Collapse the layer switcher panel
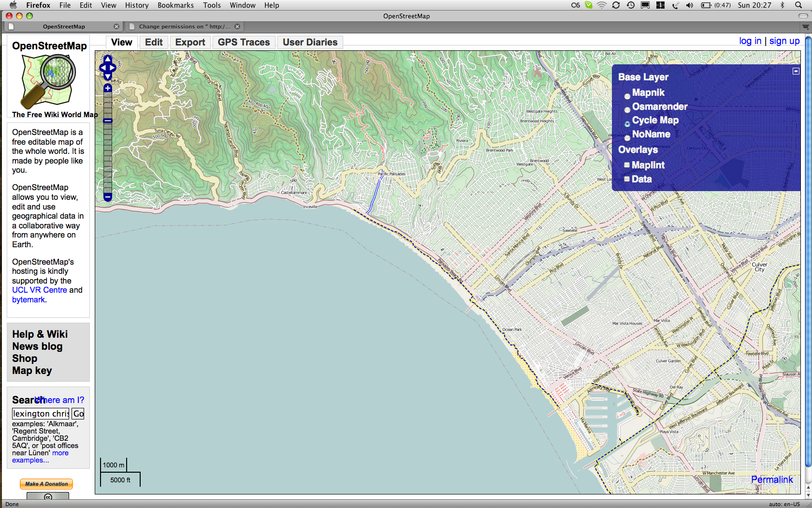Image resolution: width=812 pixels, height=508 pixels. (x=796, y=71)
